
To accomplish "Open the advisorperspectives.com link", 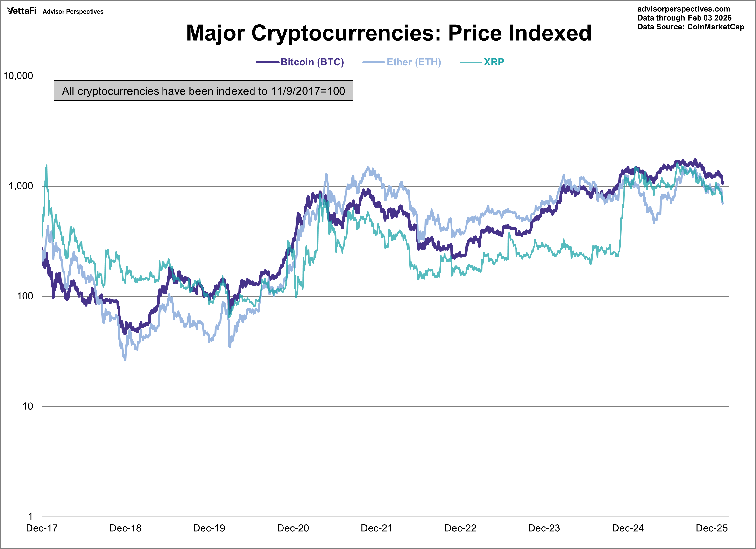I will 683,9.
